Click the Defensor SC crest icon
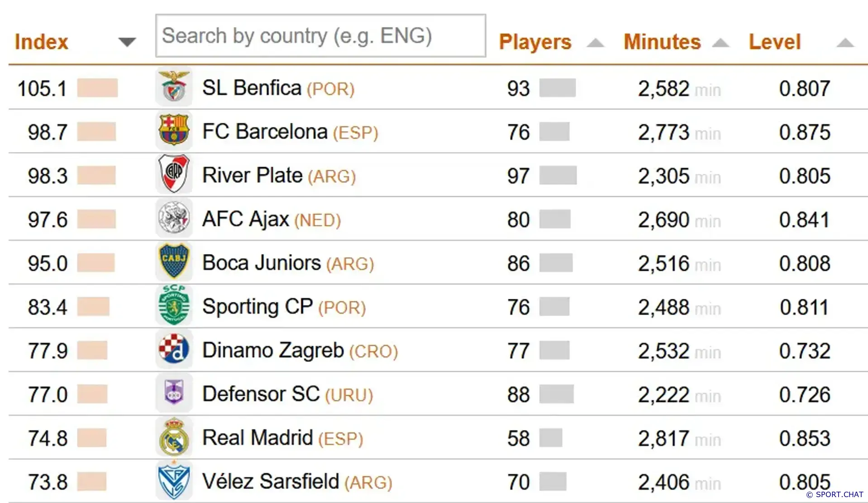The height and width of the screenshot is (503, 868). pos(174,393)
